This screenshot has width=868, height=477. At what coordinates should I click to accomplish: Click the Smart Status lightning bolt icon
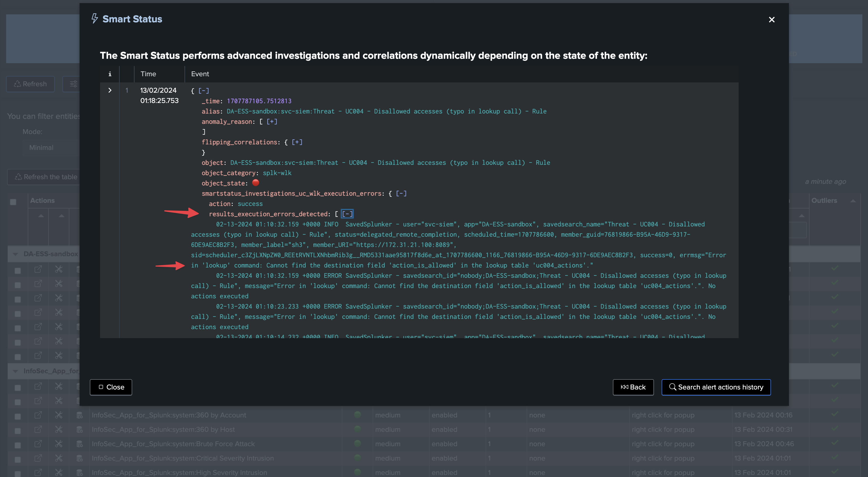pyautogui.click(x=95, y=18)
